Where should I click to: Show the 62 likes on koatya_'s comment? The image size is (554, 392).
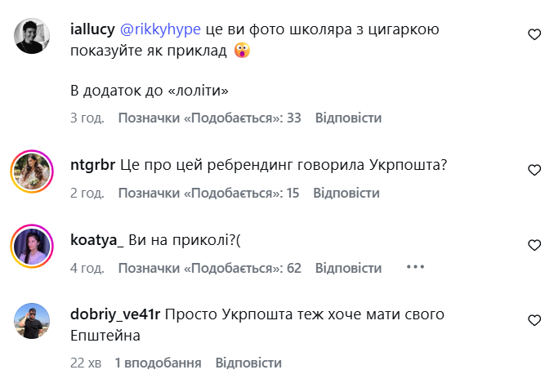210,268
